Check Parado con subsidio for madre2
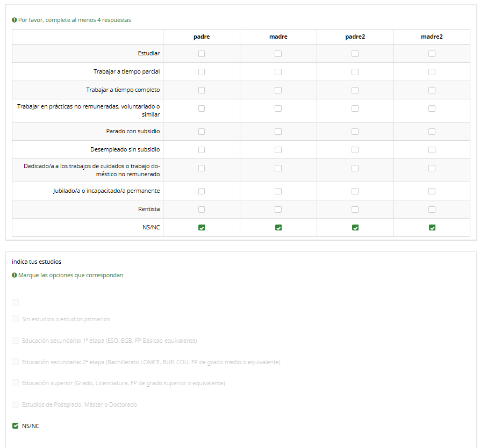This screenshot has height=448, width=494. tap(432, 132)
